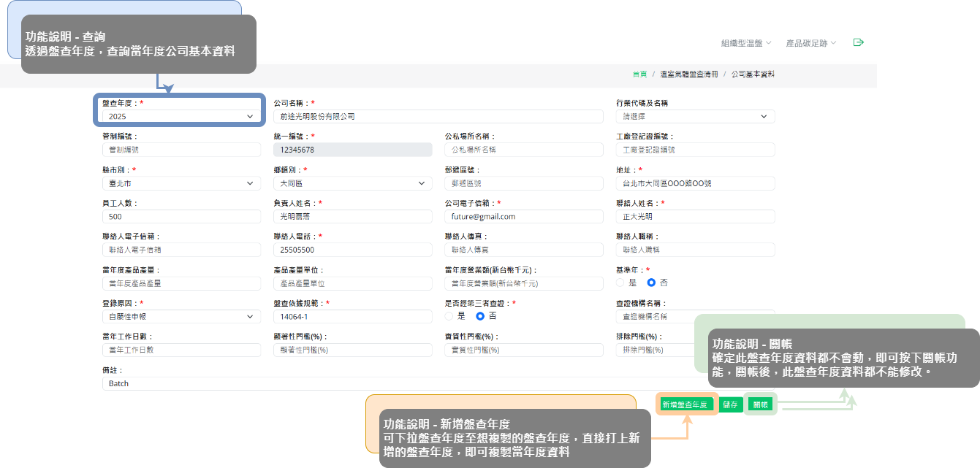Open the 組織型溫盤 menu
Screen dimensions: 980x468
pyautogui.click(x=745, y=43)
